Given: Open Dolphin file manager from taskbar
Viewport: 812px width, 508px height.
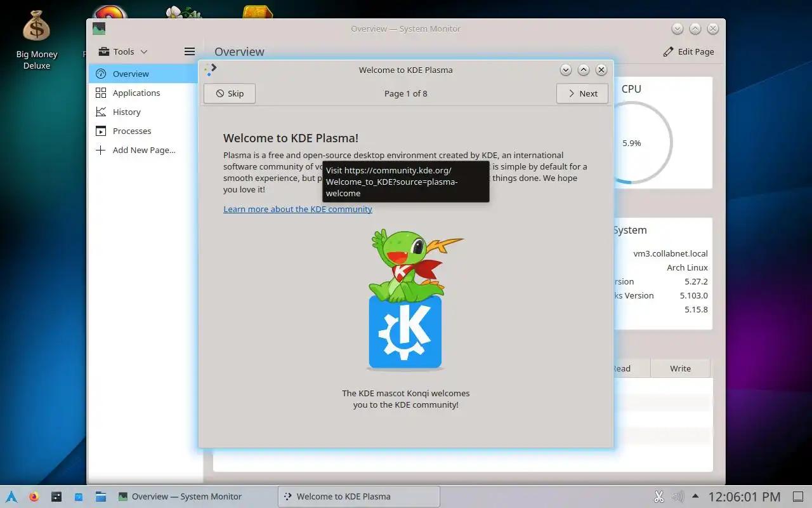Looking at the screenshot, I should (101, 497).
